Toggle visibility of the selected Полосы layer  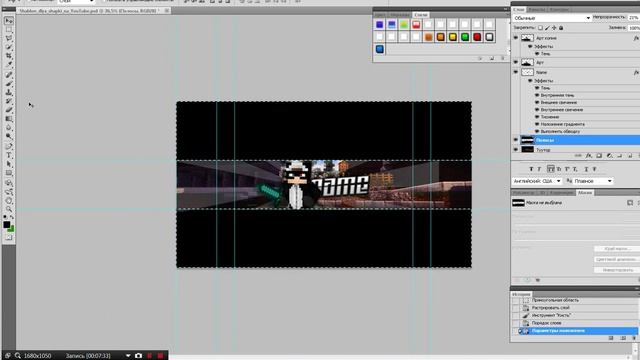click(x=516, y=140)
